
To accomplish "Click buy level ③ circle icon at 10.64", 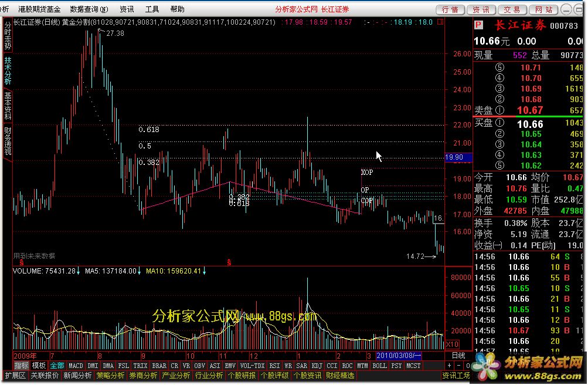I will click(499, 144).
